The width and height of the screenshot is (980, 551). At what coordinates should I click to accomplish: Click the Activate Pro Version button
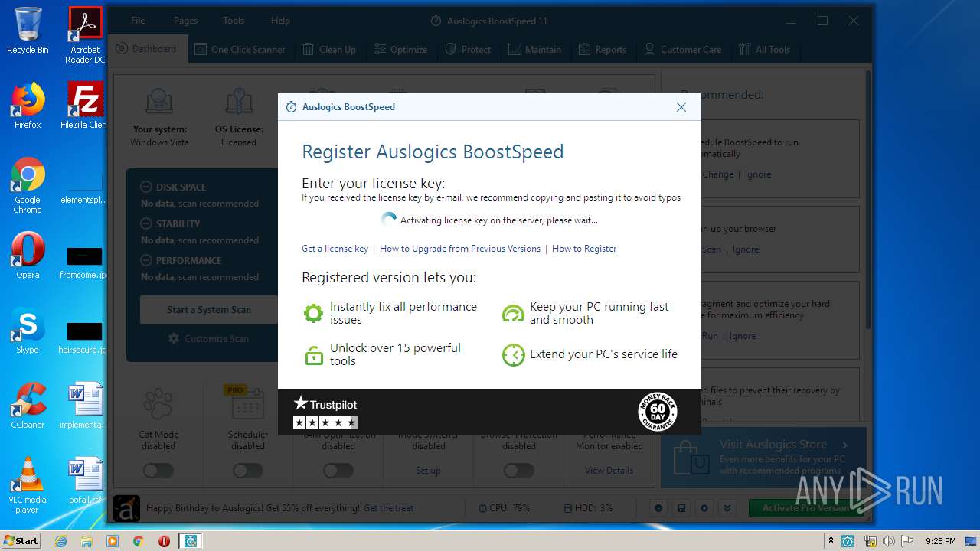point(805,508)
